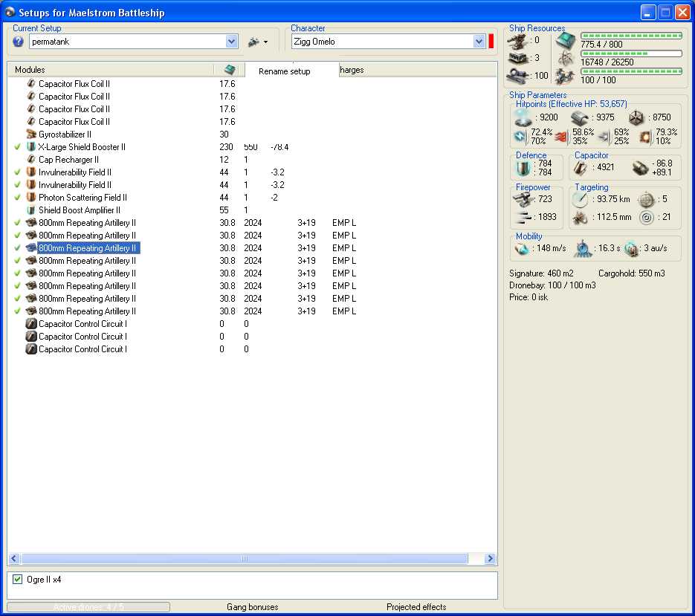Click horizontal scrollbar right arrow
This screenshot has height=616, width=695.
(491, 558)
